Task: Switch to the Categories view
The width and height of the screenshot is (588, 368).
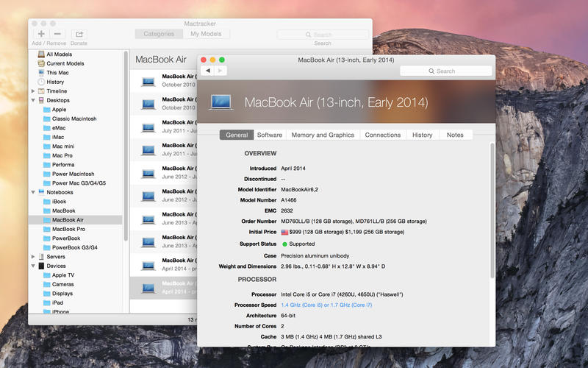Action: click(x=159, y=34)
